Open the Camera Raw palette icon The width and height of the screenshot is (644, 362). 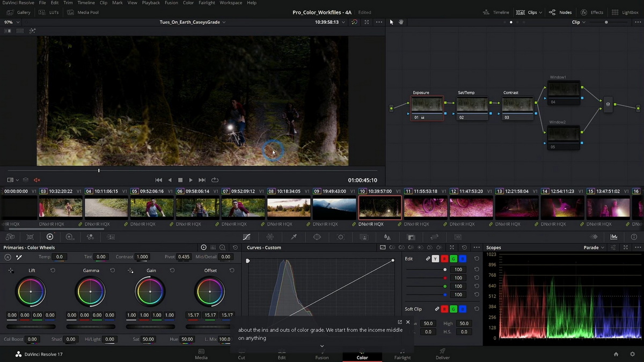(x=10, y=237)
